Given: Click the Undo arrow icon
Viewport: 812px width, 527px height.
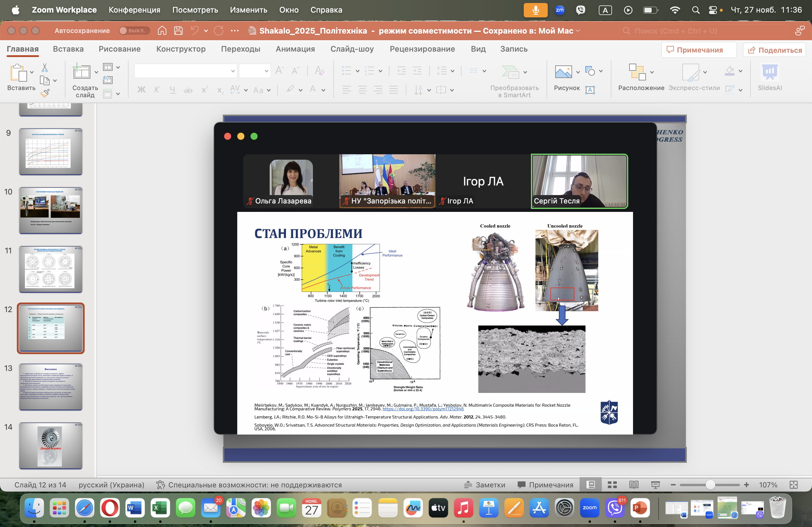Looking at the screenshot, I should (x=195, y=31).
